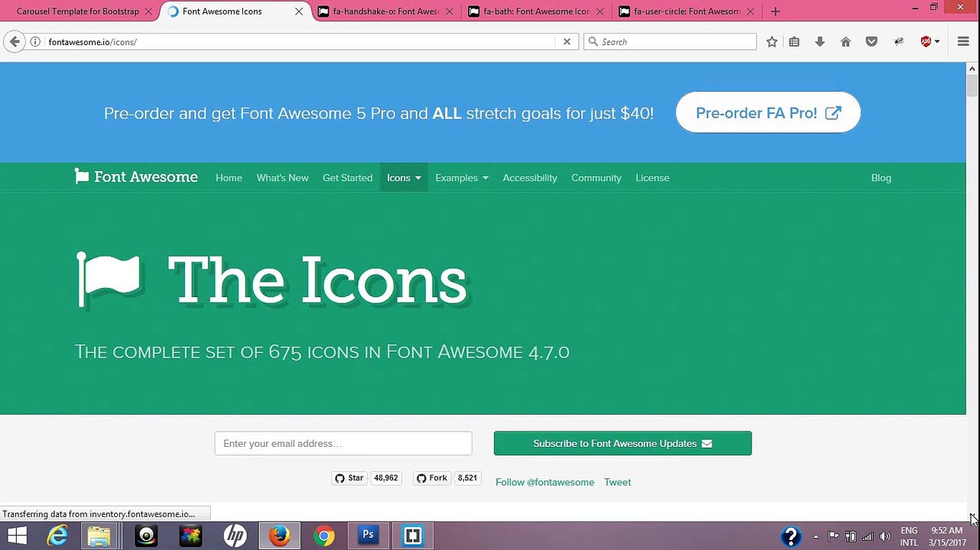
Task: Open the webcam app icon in taskbar
Action: [146, 536]
